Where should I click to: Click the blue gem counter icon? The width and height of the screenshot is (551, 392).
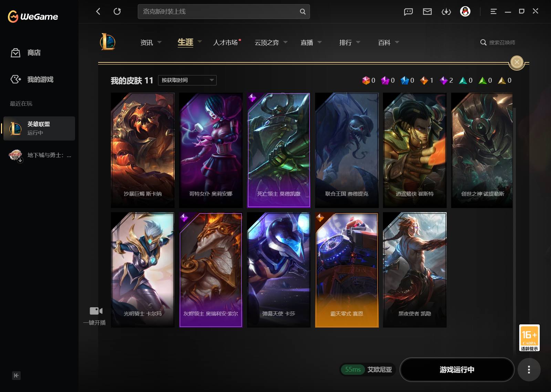pyautogui.click(x=405, y=80)
